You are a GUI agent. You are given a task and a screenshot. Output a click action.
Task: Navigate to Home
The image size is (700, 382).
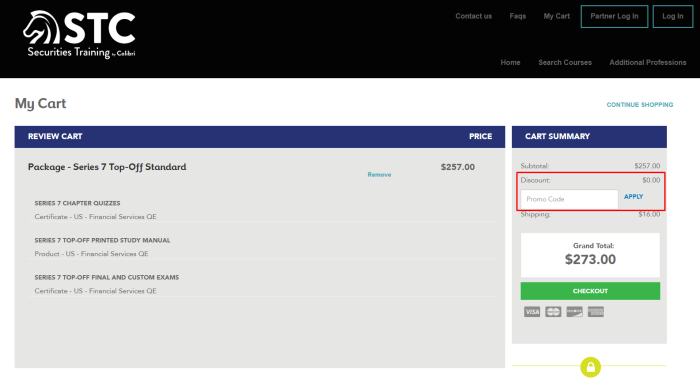[510, 62]
